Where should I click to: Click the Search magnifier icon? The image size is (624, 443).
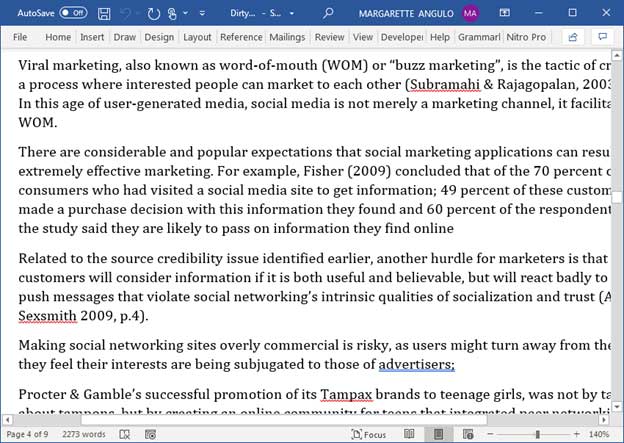(x=328, y=13)
